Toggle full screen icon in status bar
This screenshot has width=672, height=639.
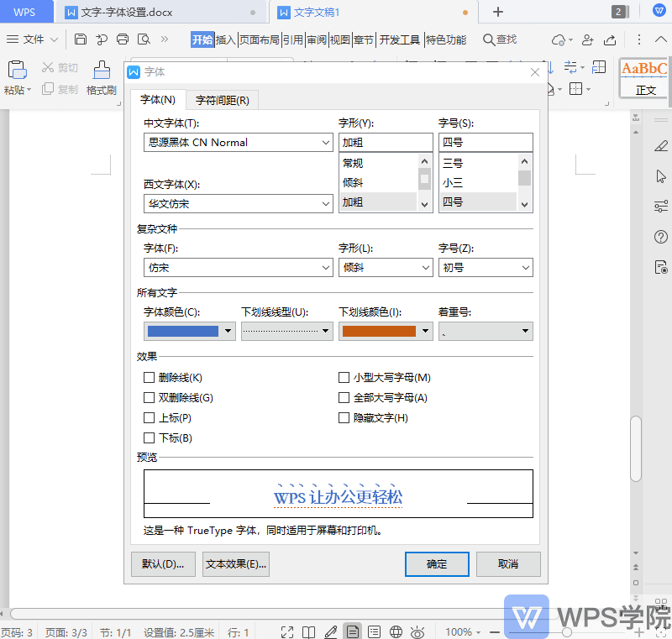(287, 632)
